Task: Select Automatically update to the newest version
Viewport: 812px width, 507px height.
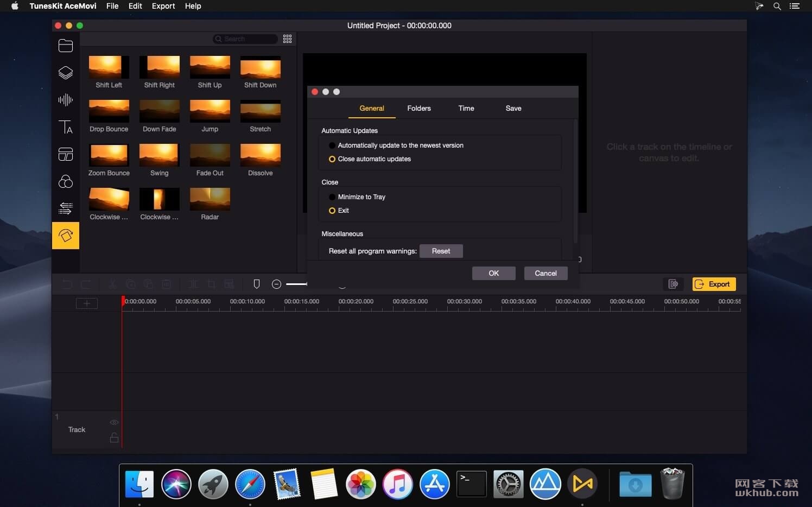Action: pos(396,145)
